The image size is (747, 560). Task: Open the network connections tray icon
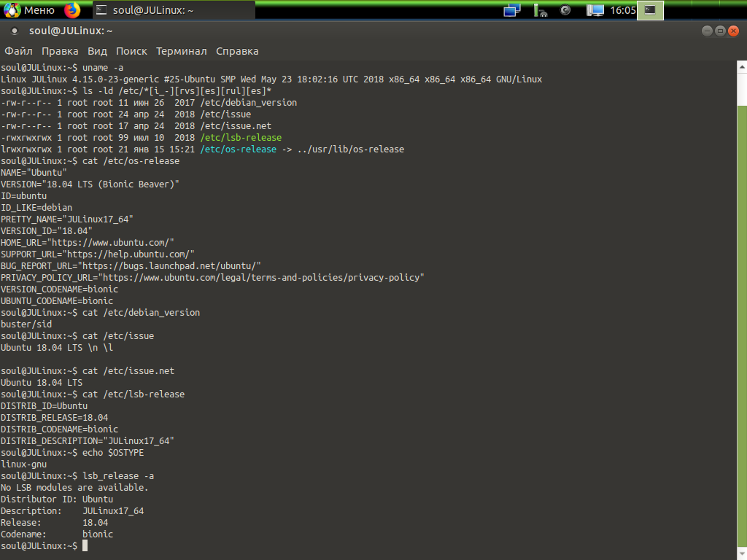pyautogui.click(x=512, y=10)
